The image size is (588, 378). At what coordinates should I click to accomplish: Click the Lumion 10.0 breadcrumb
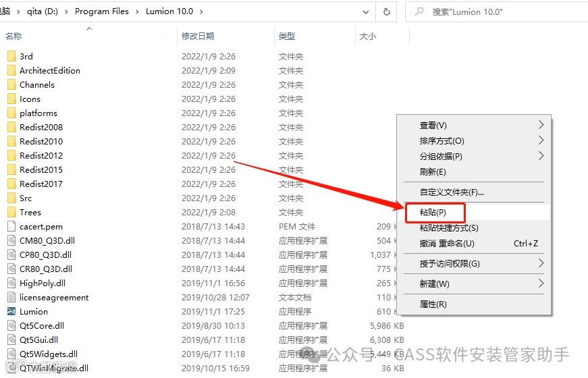click(x=169, y=11)
